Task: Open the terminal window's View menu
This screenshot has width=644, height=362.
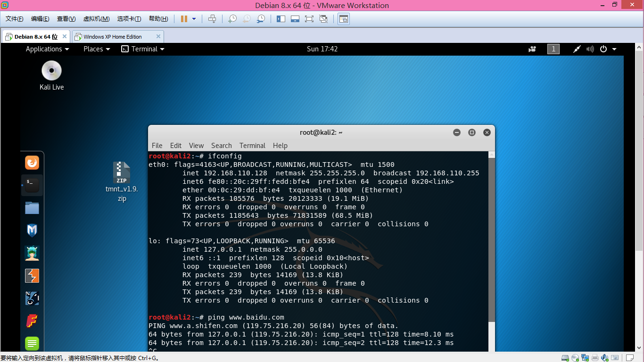Action: [x=196, y=146]
